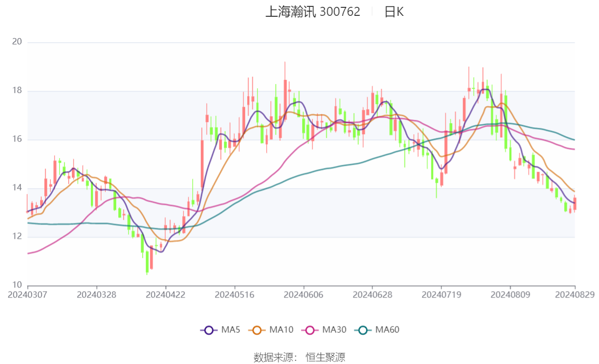Viewport: 599px width, 364px height.
Task: Select y-axis value label 14
Action: [17, 188]
